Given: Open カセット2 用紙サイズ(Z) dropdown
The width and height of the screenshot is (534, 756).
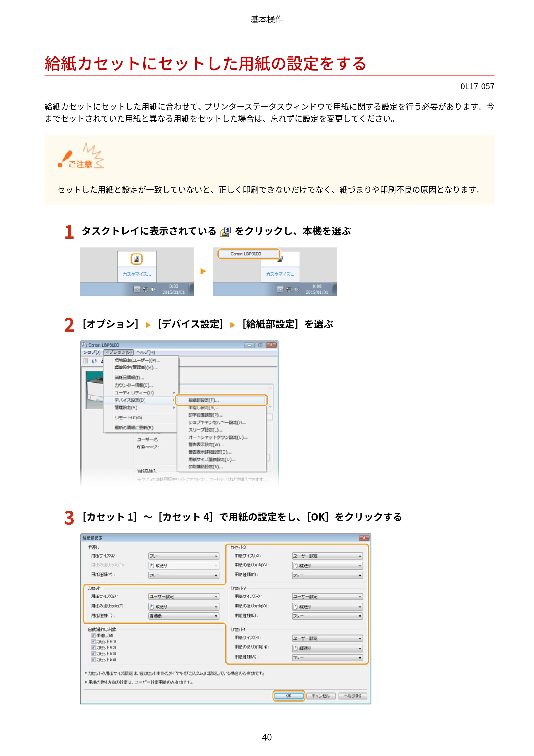Looking at the screenshot, I should 327,556.
